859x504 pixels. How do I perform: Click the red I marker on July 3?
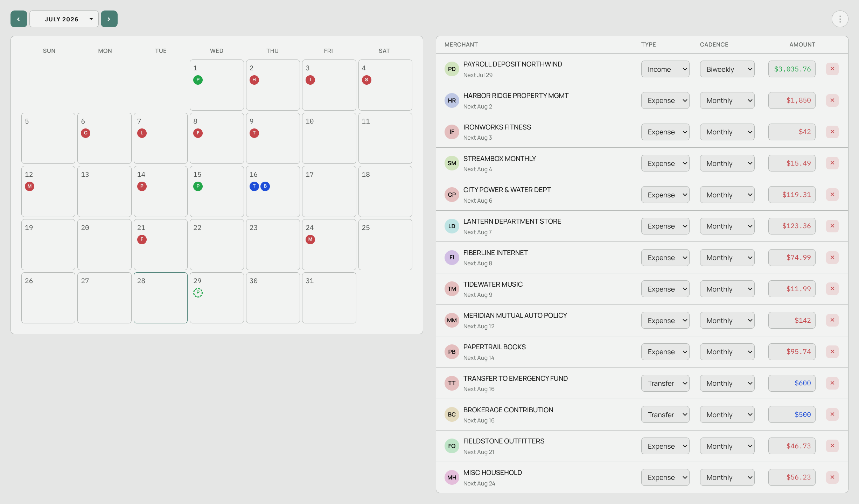310,80
